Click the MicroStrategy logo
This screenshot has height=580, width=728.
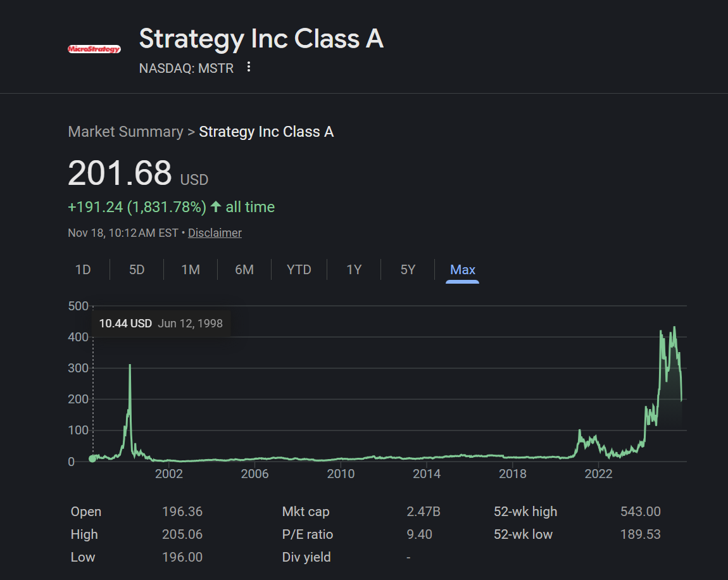pos(94,49)
